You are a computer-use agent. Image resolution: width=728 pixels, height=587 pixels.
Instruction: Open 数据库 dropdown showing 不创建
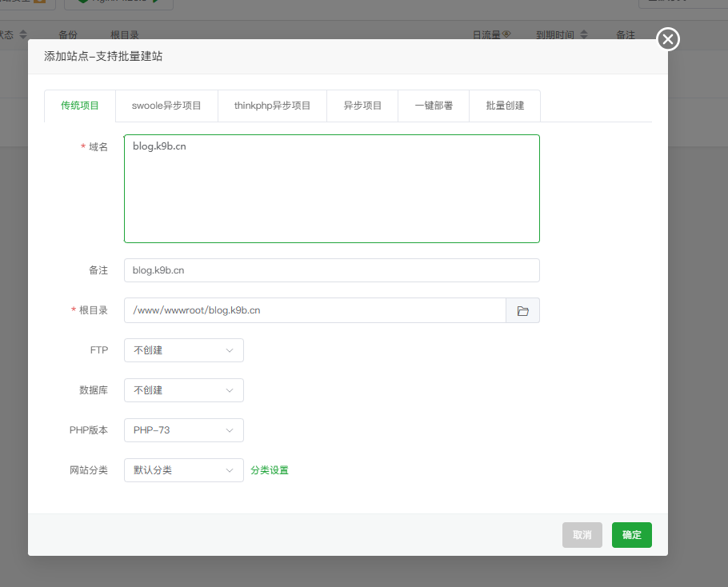point(184,390)
